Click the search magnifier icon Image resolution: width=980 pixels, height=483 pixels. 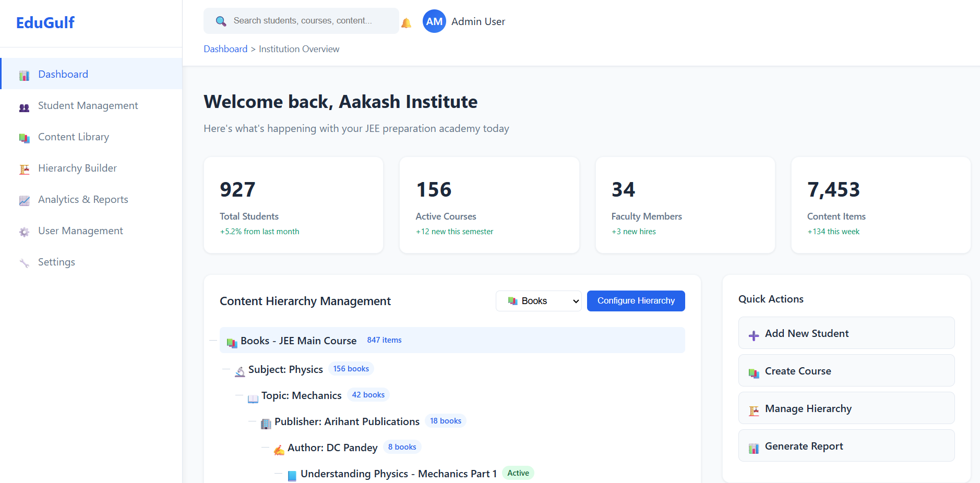coord(220,20)
